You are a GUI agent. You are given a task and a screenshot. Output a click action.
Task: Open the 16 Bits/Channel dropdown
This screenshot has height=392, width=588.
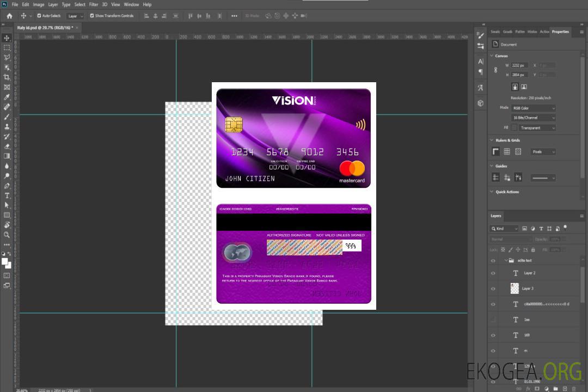click(533, 118)
